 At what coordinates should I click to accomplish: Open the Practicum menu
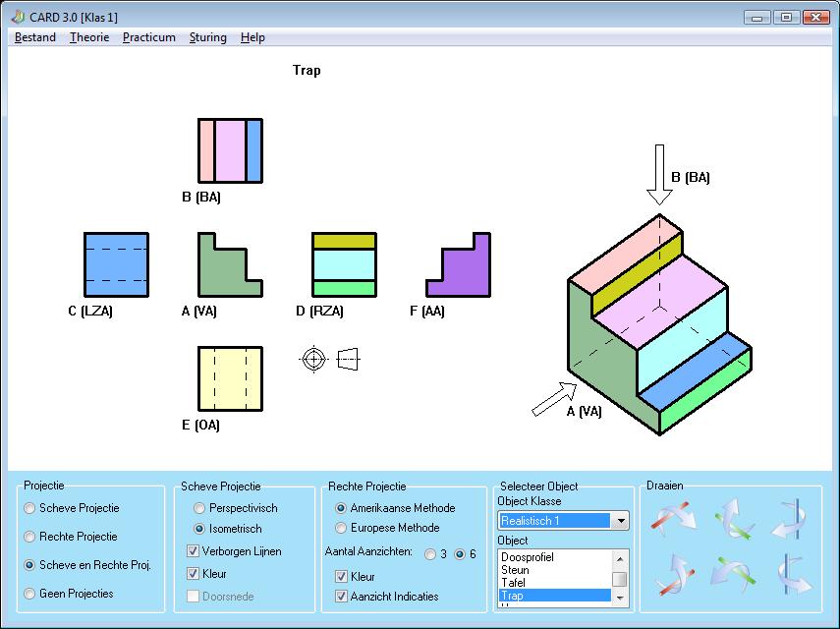click(148, 37)
